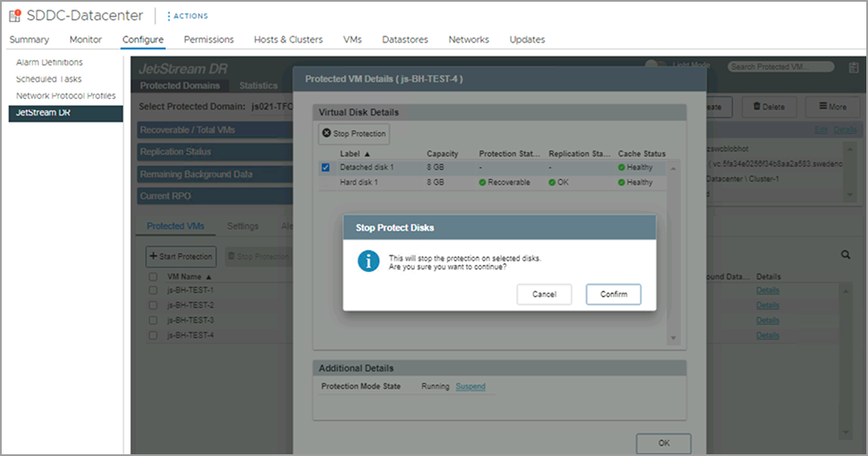Cancel the Stop Protect Disks dialog
This screenshot has height=456, width=868.
click(x=544, y=294)
